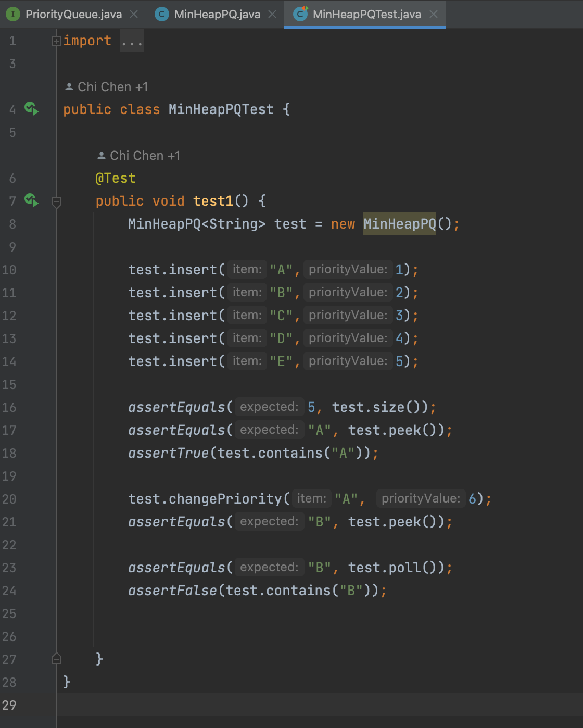
Task: Open Chi Chen +1 author hint above class
Action: pyautogui.click(x=112, y=87)
